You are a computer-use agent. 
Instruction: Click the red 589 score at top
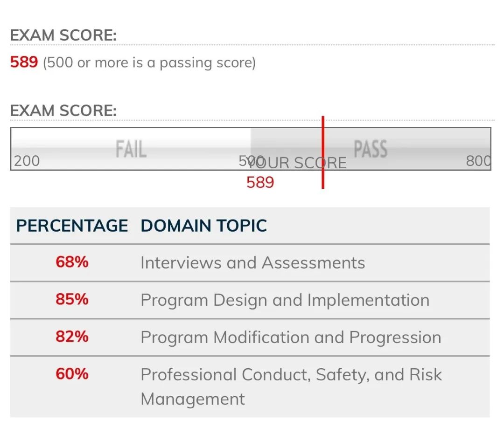point(24,62)
